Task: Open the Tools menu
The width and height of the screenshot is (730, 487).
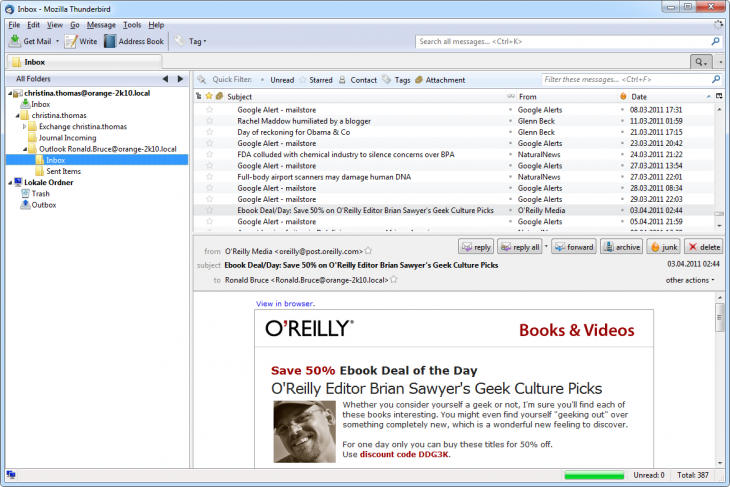Action: coord(132,25)
